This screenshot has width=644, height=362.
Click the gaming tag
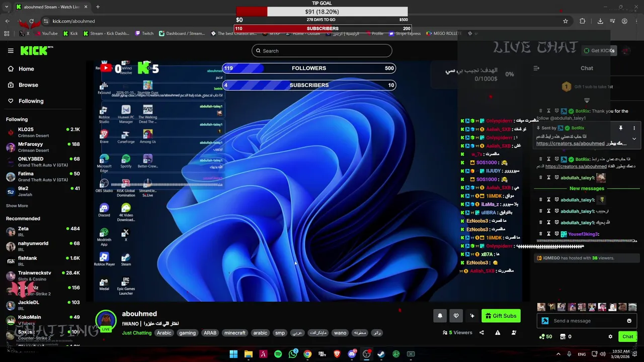point(187,333)
